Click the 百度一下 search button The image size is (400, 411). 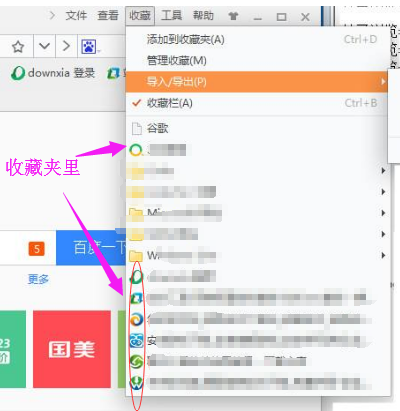point(91,248)
